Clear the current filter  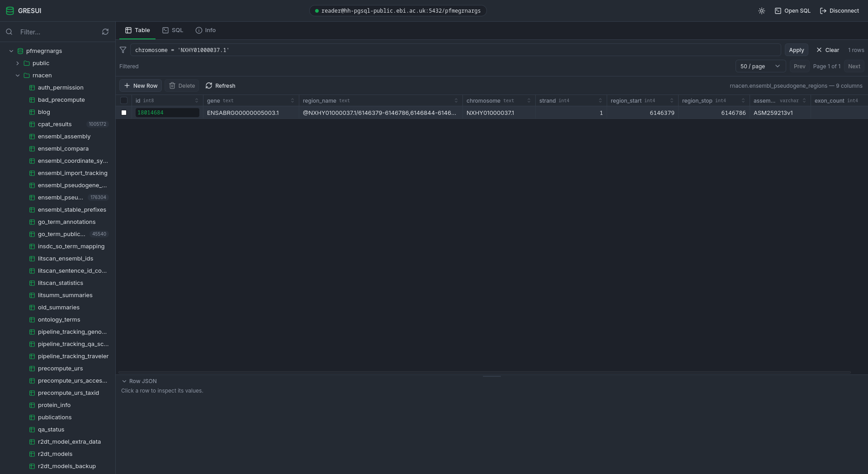tap(828, 50)
